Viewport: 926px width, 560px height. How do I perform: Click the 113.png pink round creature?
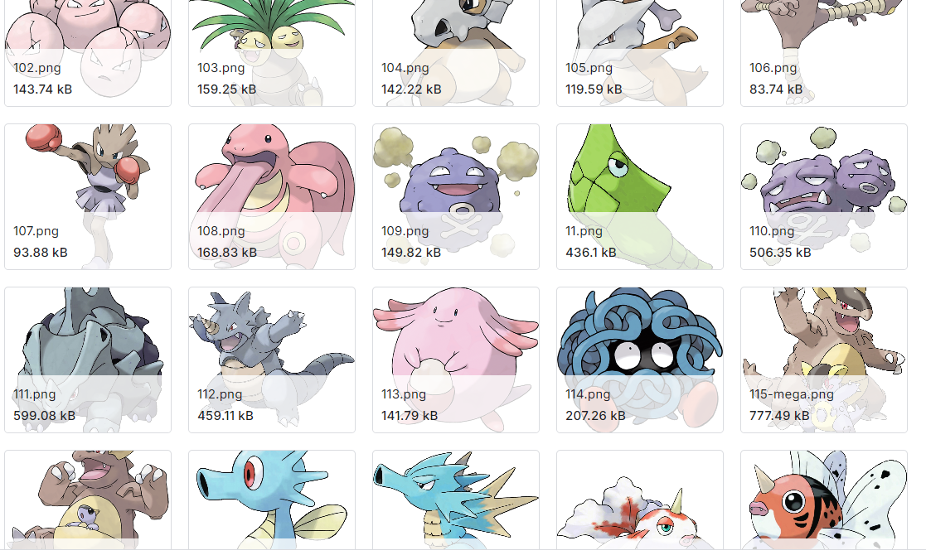(x=456, y=360)
